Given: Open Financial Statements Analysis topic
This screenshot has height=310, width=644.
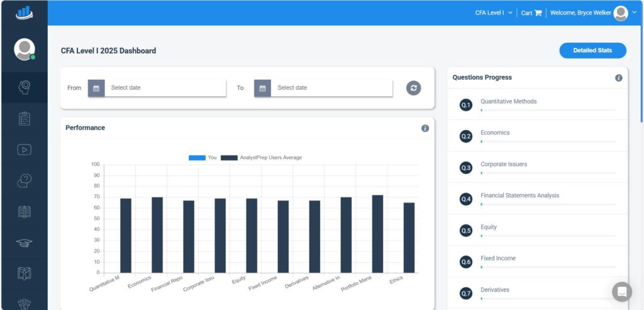Looking at the screenshot, I should click(519, 196).
